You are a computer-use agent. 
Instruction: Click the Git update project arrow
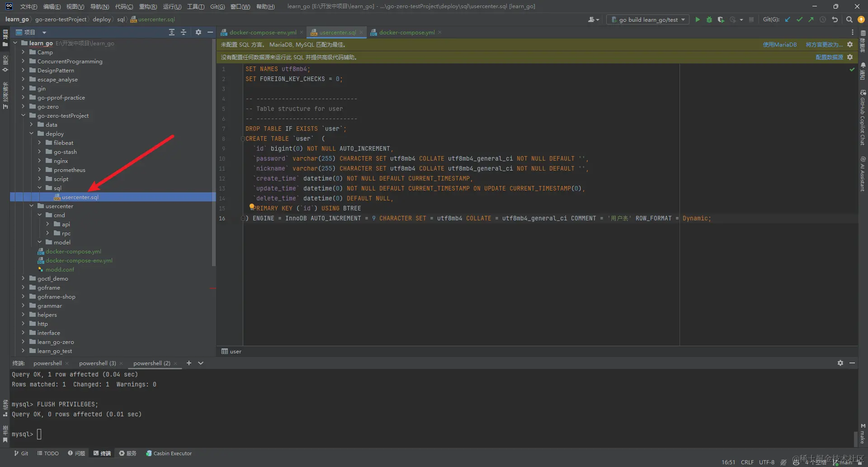788,19
